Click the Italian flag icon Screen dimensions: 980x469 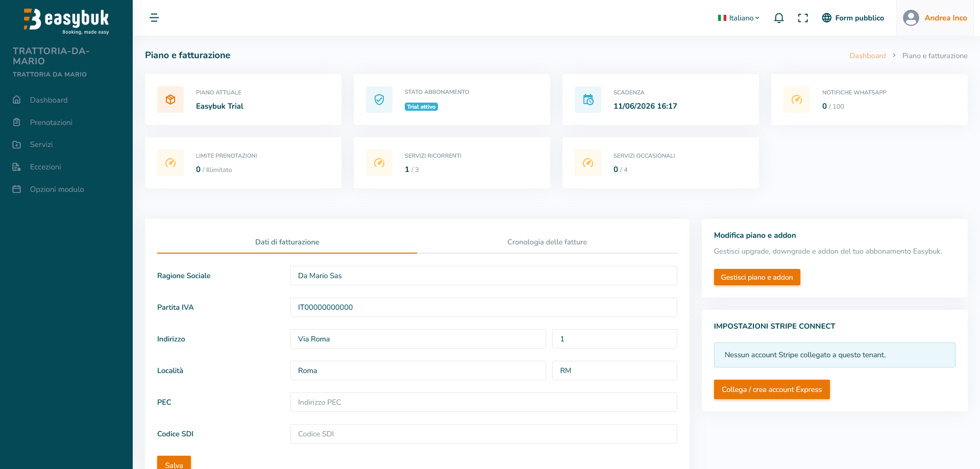click(722, 18)
